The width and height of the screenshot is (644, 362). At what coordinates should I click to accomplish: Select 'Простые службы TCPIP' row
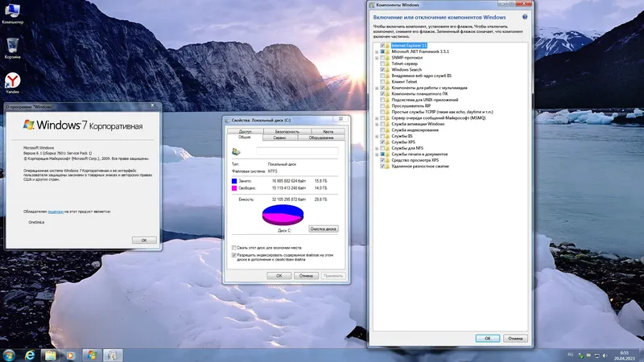(442, 112)
